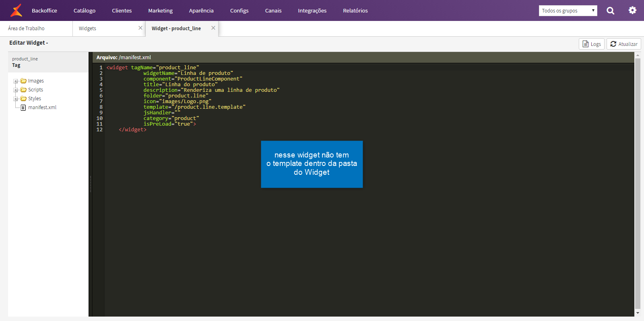Viewport: 644px width, 321px height.
Task: Click the closing </widget> tag line
Action: [132, 130]
